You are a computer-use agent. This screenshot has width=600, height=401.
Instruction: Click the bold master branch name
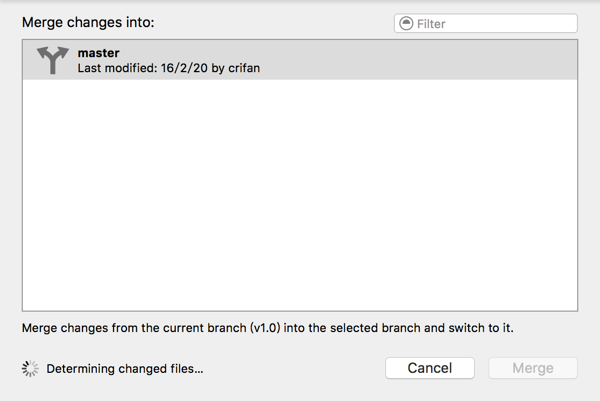point(99,52)
